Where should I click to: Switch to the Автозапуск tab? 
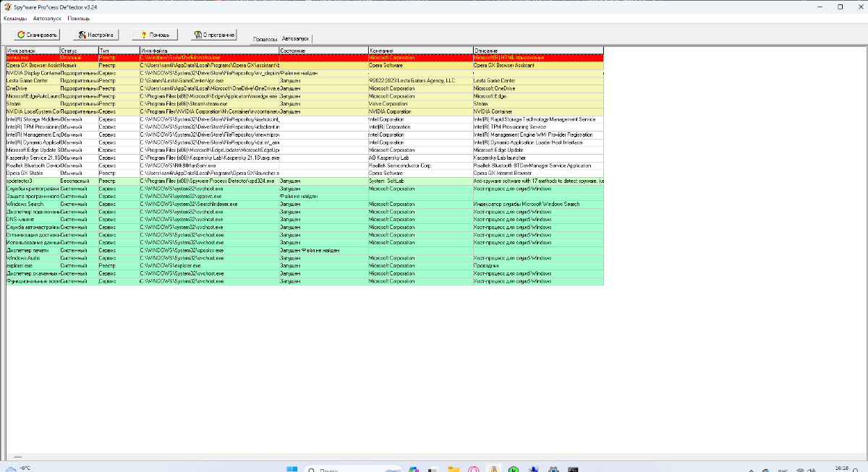pyautogui.click(x=295, y=38)
